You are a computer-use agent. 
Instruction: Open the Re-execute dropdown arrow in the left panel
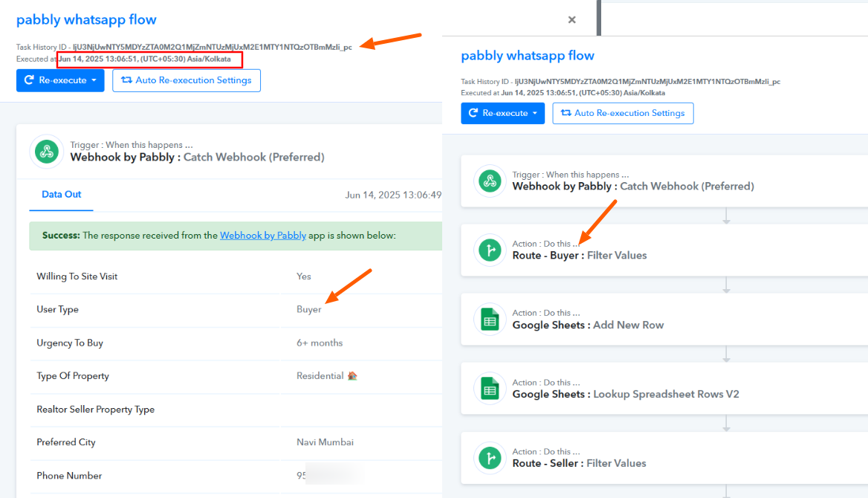point(94,80)
